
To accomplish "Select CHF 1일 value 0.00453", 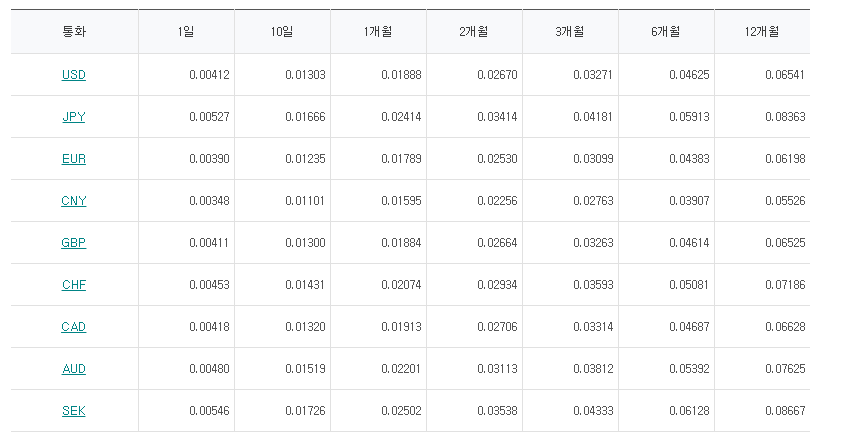I will coord(209,284).
